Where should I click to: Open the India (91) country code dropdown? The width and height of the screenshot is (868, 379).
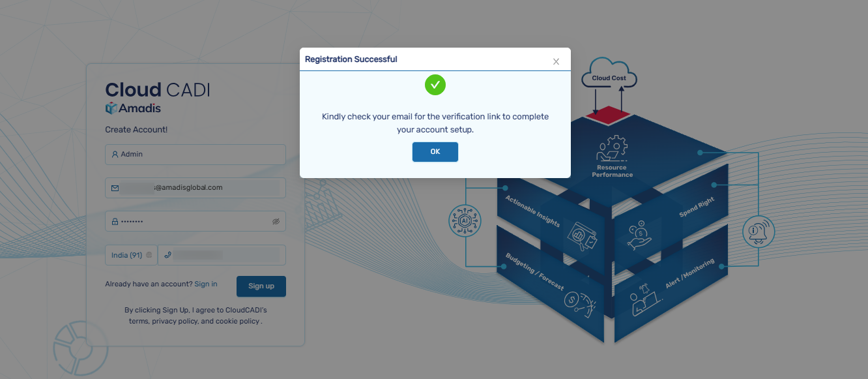point(131,255)
